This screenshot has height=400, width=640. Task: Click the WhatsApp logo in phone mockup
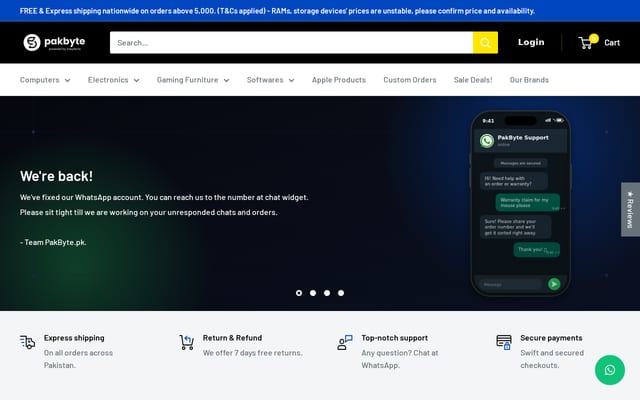point(487,141)
